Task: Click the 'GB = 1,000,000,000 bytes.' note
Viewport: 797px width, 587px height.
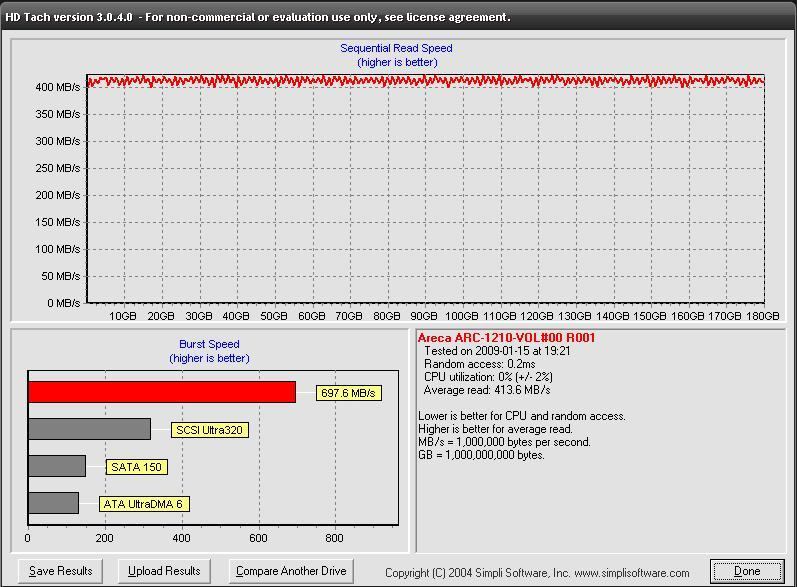Action: (481, 455)
